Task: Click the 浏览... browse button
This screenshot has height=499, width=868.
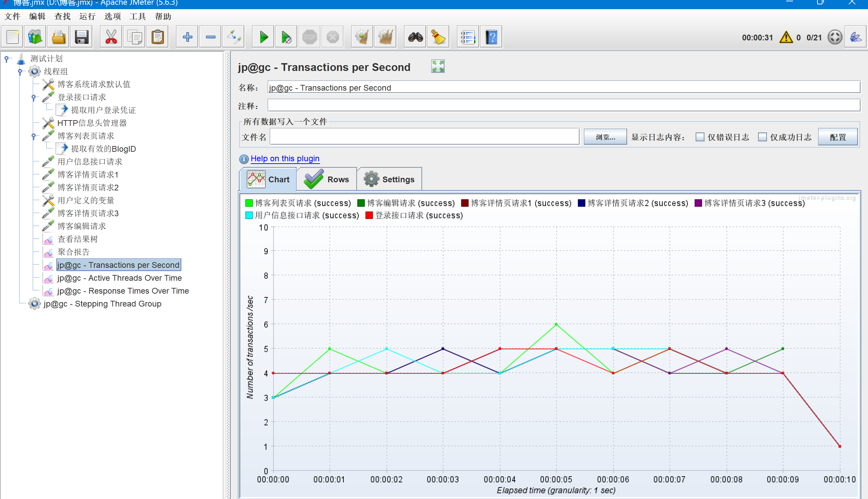Action: point(605,137)
